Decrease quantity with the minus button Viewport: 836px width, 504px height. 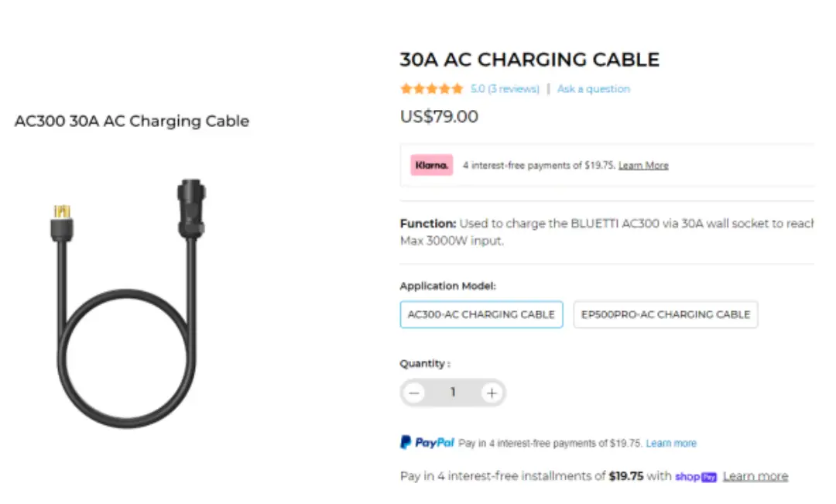point(415,393)
